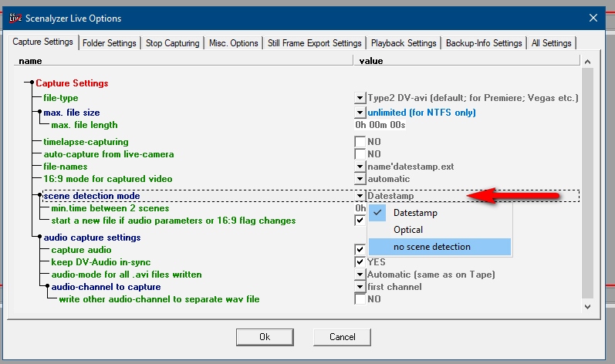Collapse the audio capture settings node

pyautogui.click(x=39, y=237)
